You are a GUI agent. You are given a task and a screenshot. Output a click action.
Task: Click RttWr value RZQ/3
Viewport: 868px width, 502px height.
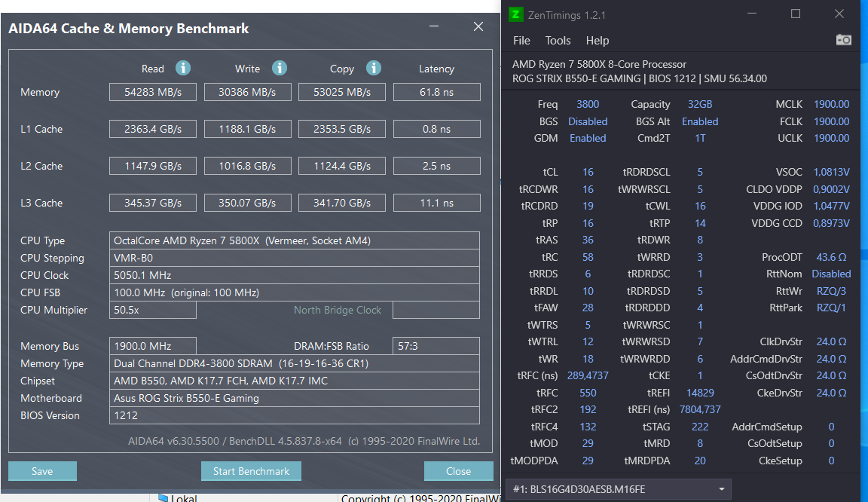coord(831,291)
